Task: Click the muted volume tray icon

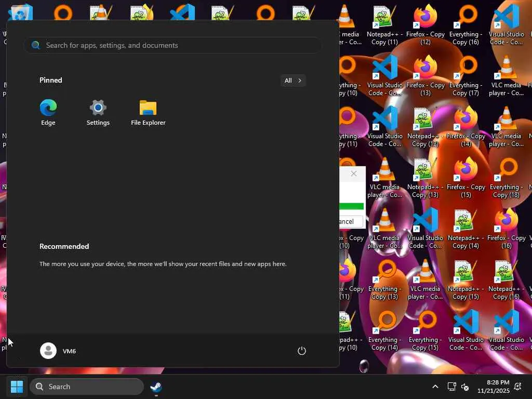Action: (x=465, y=387)
